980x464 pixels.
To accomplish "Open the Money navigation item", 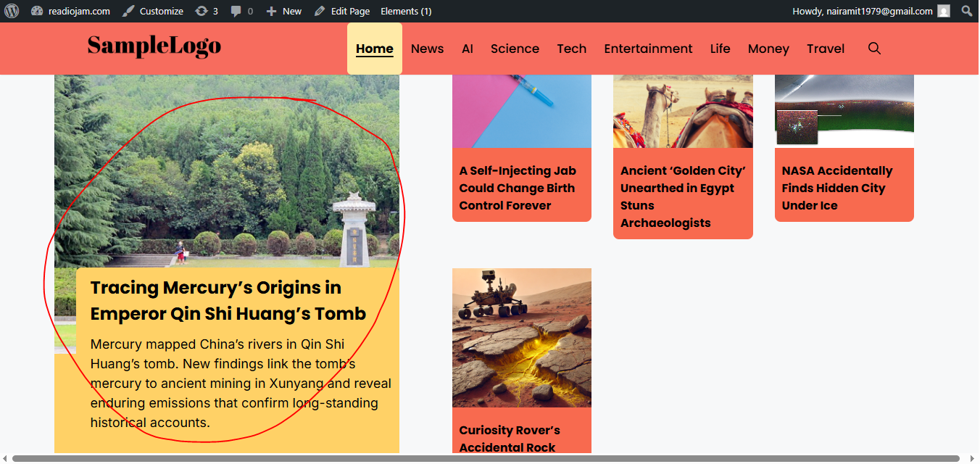I will point(768,49).
